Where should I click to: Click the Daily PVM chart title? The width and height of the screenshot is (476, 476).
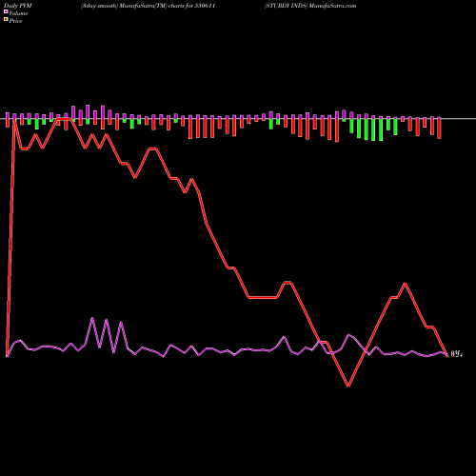18,6
